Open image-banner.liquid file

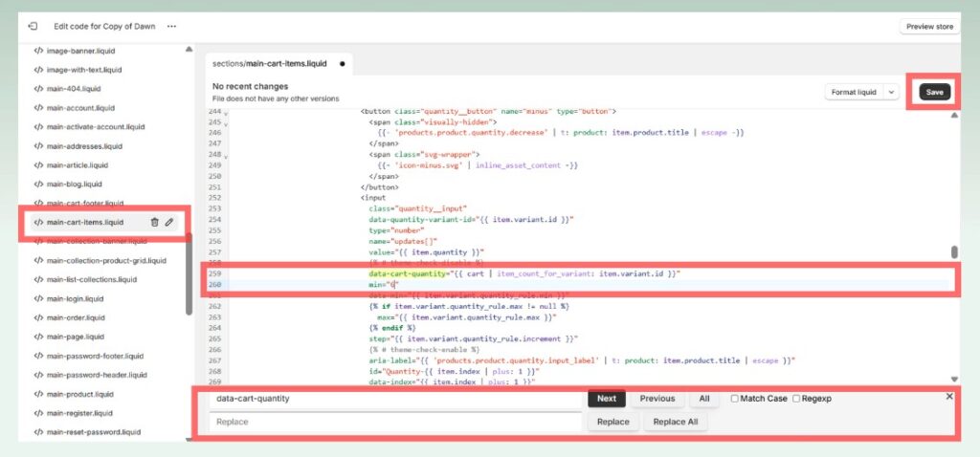(80, 51)
